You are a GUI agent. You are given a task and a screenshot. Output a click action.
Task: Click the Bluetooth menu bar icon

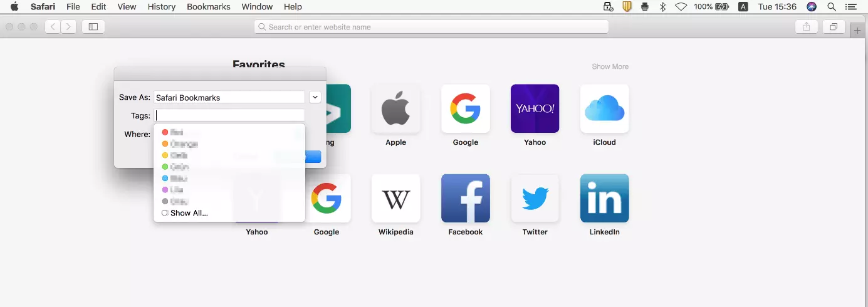tap(662, 7)
